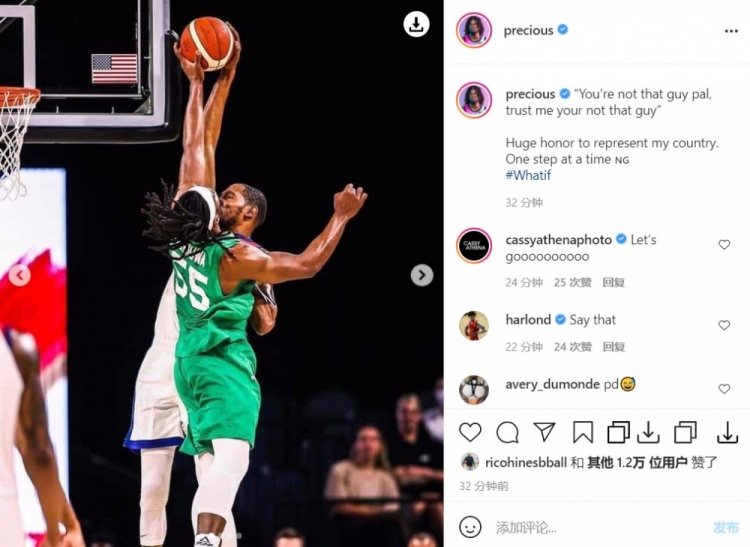750x547 pixels.
Task: Click the add comment input field
Action: [x=598, y=527]
